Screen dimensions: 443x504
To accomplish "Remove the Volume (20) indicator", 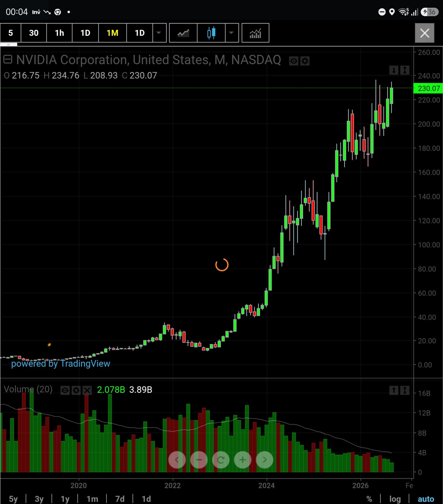I will coord(87,390).
